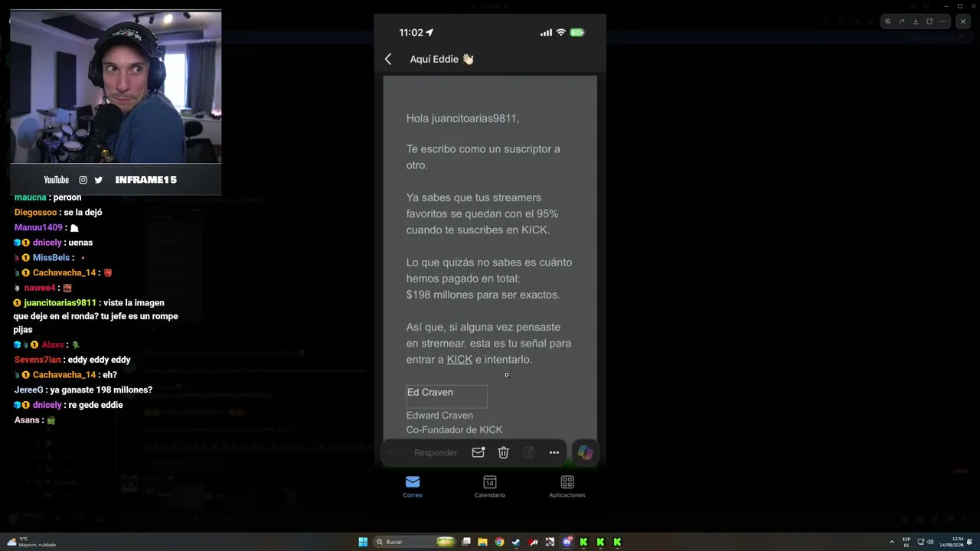Click the INFRAME15 handle in overlay
Screen dimensions: 980x551
(146, 180)
